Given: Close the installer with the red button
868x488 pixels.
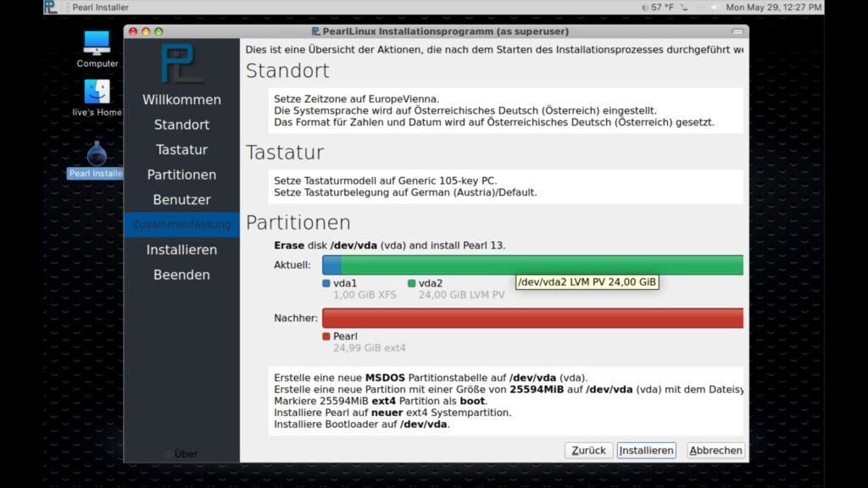Looking at the screenshot, I should 133,31.
